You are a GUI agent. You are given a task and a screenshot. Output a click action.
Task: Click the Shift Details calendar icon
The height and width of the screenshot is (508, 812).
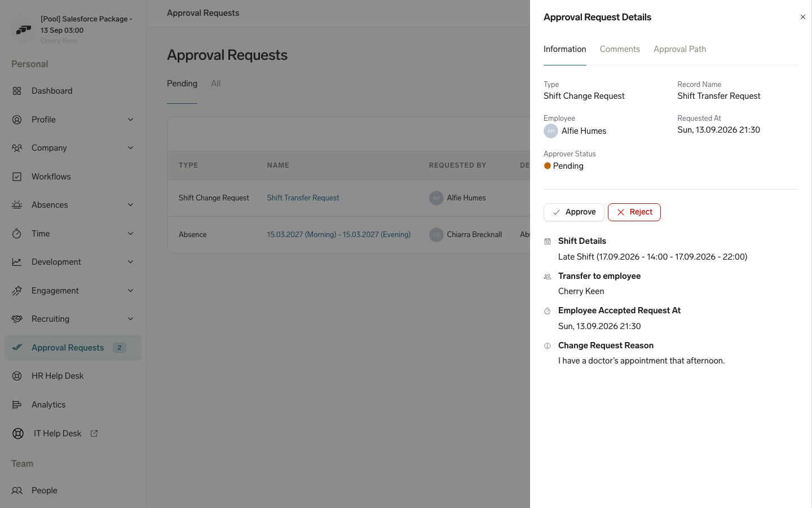tap(548, 242)
